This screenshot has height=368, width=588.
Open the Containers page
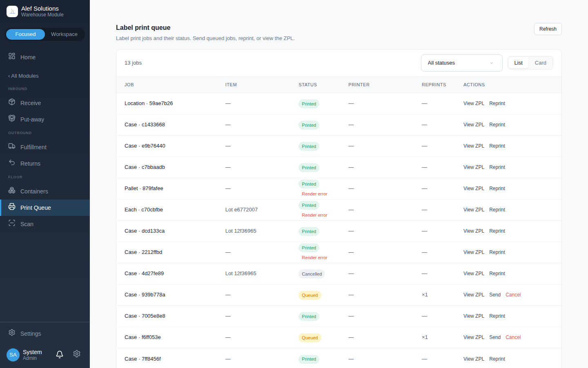click(45, 191)
